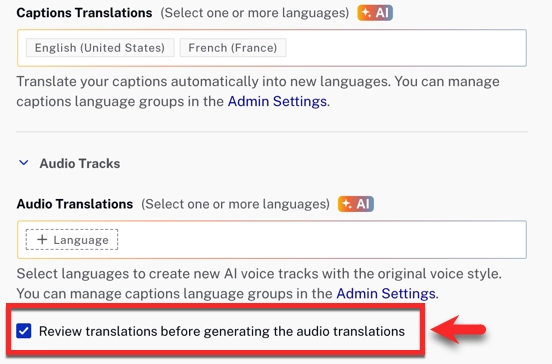Click the plus icon in the Language button
This screenshot has height=364, width=552.
(42, 240)
